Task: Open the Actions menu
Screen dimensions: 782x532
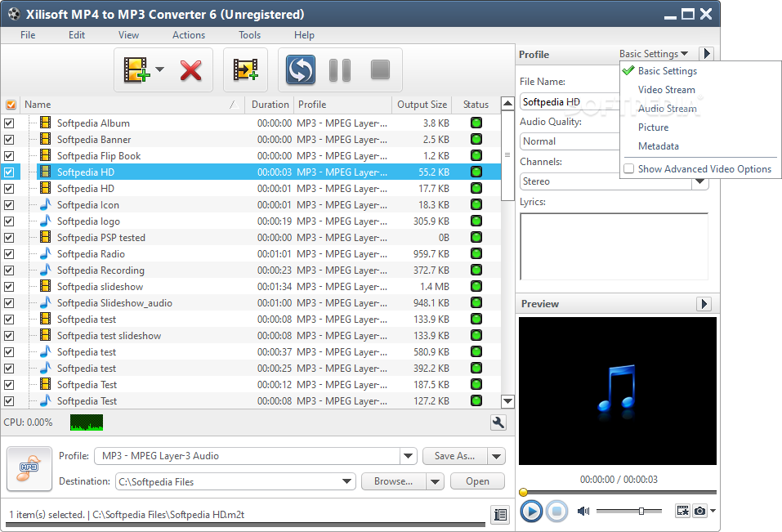Action: 189,35
